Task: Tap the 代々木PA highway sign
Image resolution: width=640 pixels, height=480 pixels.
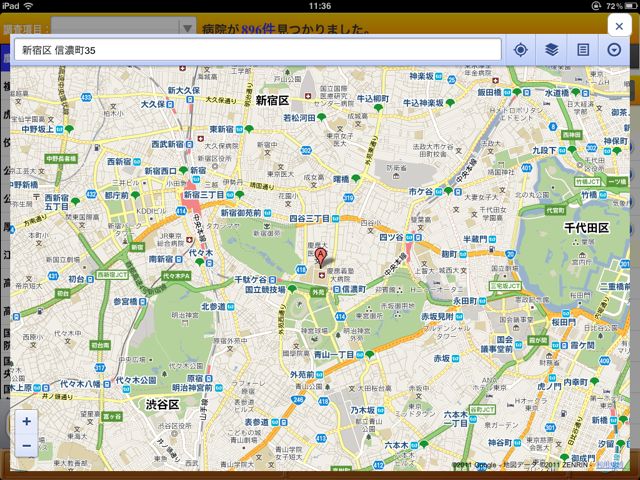Action: tap(177, 276)
